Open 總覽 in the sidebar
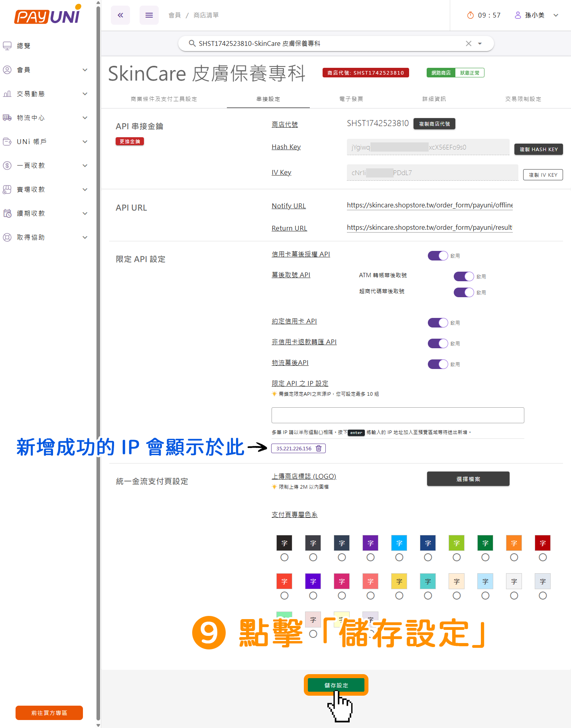This screenshot has width=571, height=728. coord(24,46)
